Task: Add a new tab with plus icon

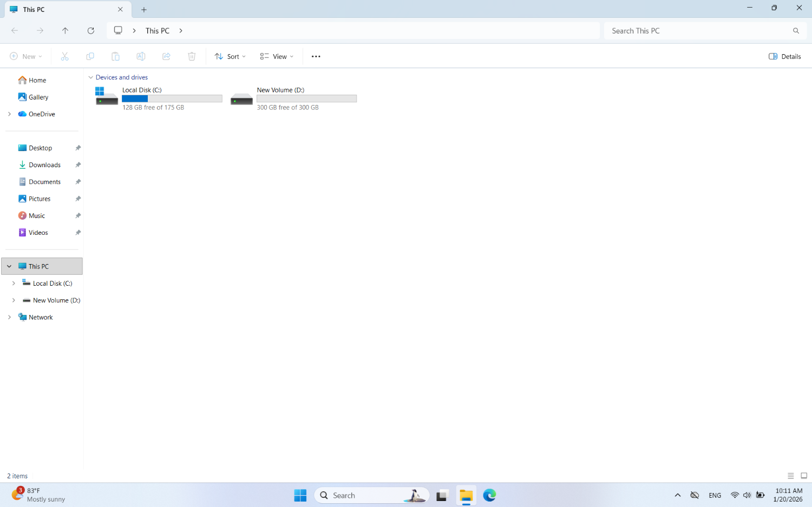Action: 144,10
